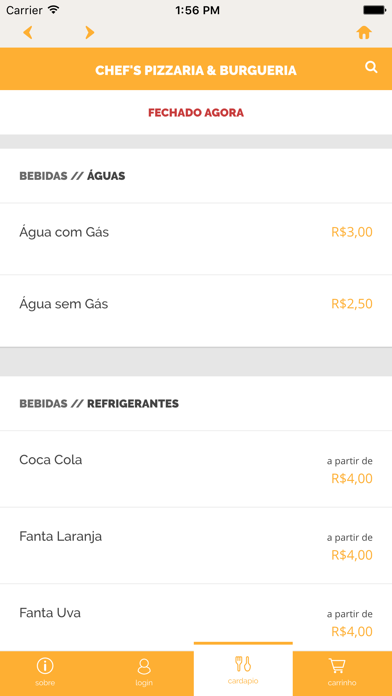This screenshot has height=696, width=392.
Task: Open the login tab
Action: click(144, 673)
